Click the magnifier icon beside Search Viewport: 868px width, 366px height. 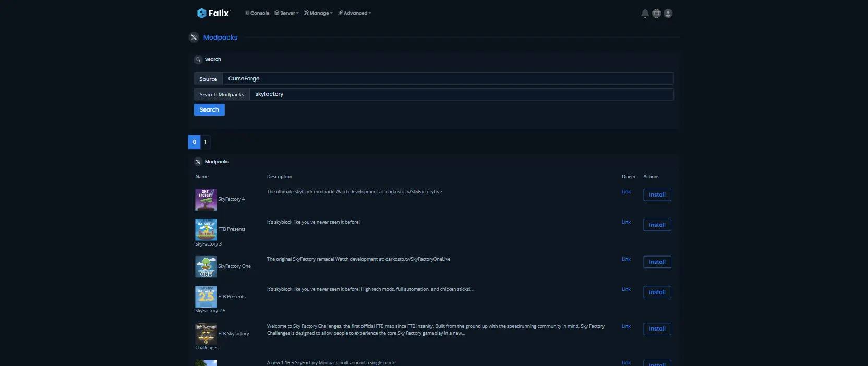coord(198,60)
